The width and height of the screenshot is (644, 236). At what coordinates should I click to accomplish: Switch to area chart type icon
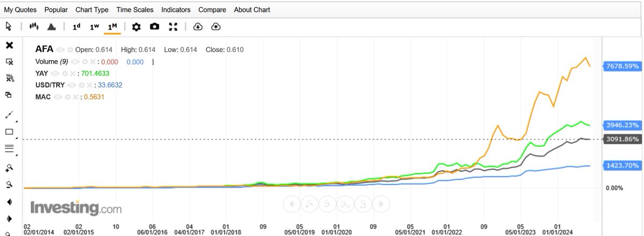tap(52, 26)
